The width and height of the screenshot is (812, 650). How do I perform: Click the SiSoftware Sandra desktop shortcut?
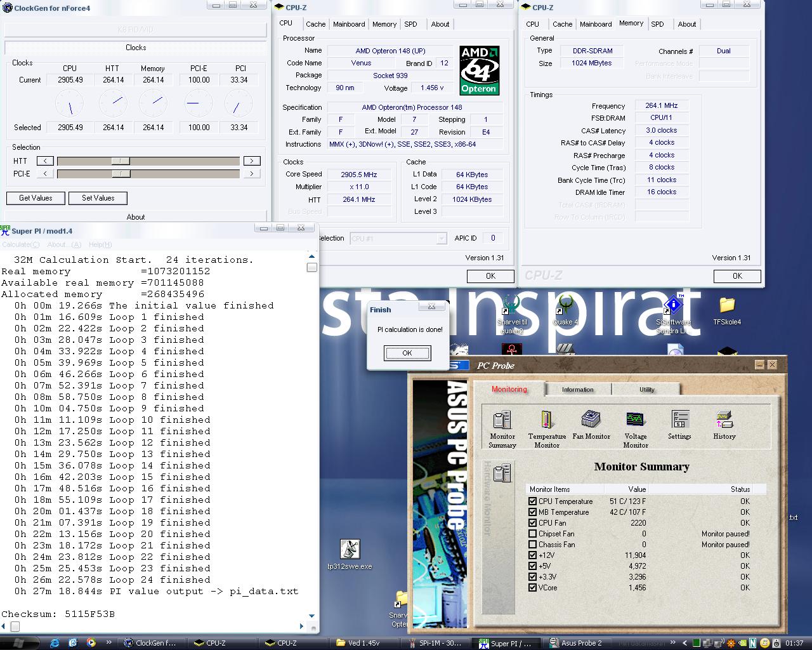point(673,315)
